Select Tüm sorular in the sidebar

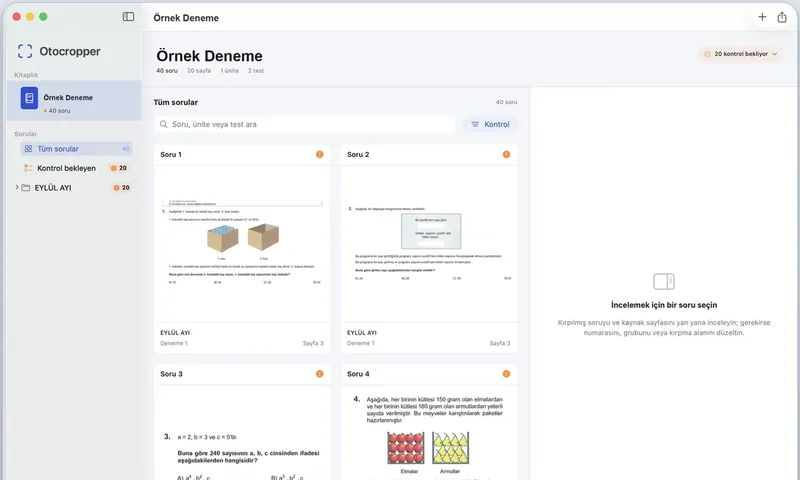tap(76, 149)
